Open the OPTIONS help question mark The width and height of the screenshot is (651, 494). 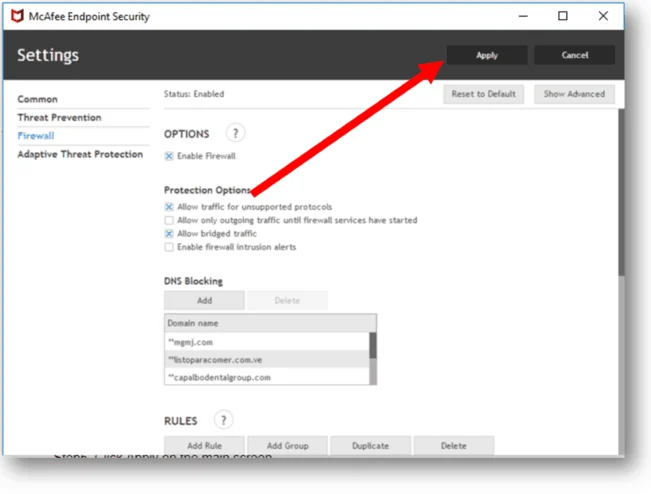pos(235,133)
